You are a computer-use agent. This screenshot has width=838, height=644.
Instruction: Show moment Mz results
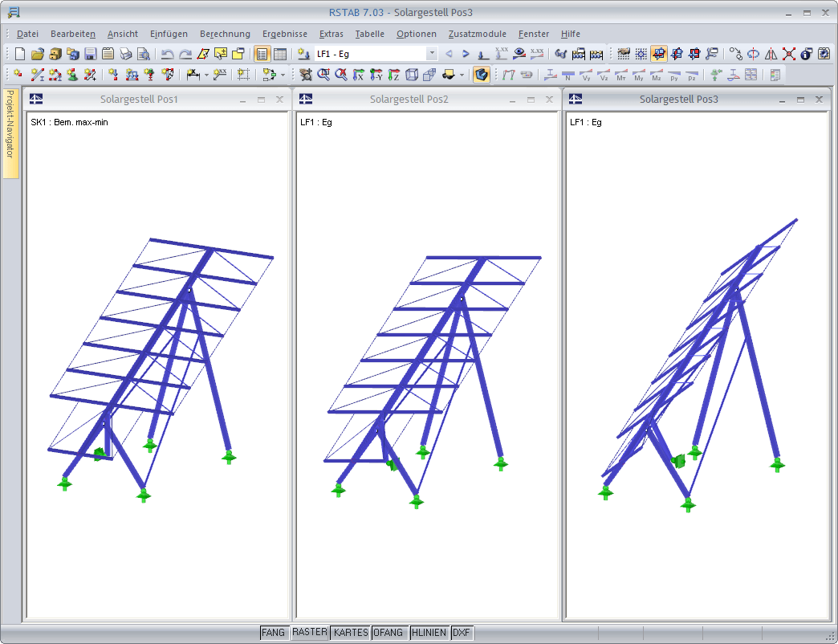[x=657, y=75]
